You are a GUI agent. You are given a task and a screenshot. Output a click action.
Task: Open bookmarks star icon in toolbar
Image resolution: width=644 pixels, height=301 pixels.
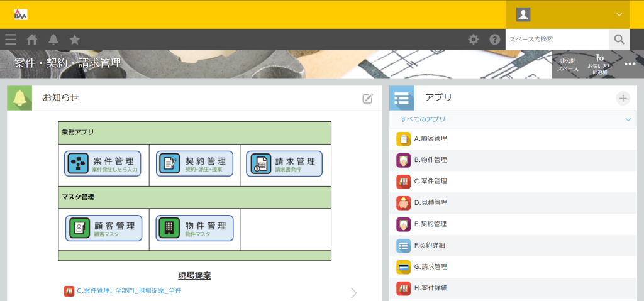[74, 40]
